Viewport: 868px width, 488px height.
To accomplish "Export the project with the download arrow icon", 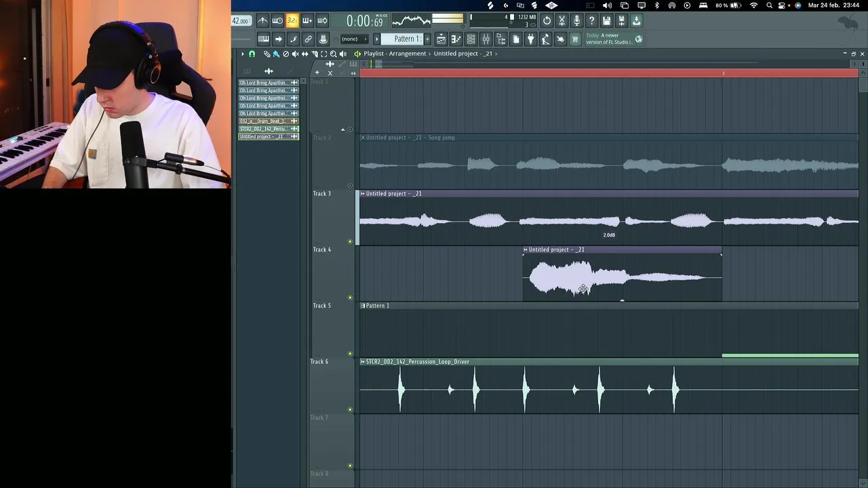I will 636,21.
